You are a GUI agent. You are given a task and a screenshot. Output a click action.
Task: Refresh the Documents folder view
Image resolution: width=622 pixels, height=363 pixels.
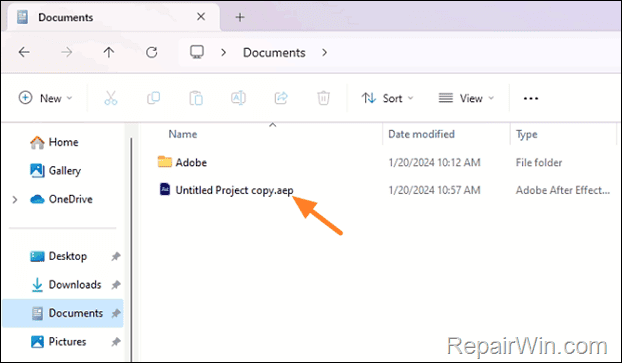(x=152, y=52)
